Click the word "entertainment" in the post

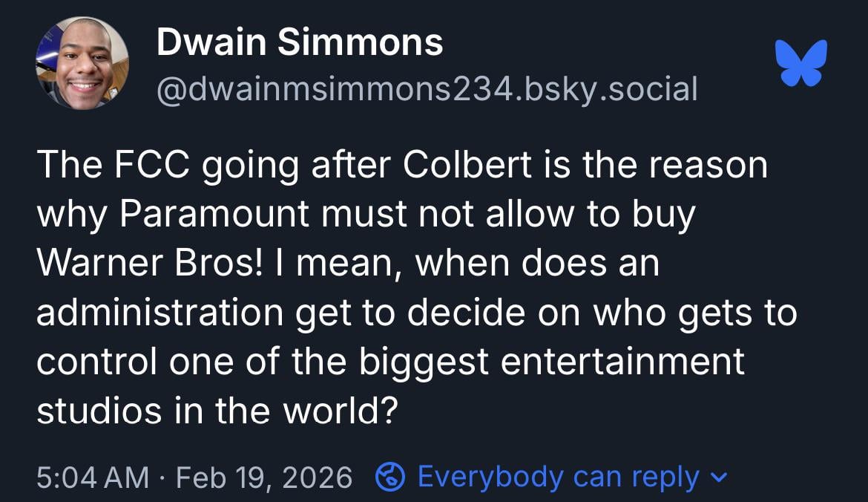click(622, 361)
